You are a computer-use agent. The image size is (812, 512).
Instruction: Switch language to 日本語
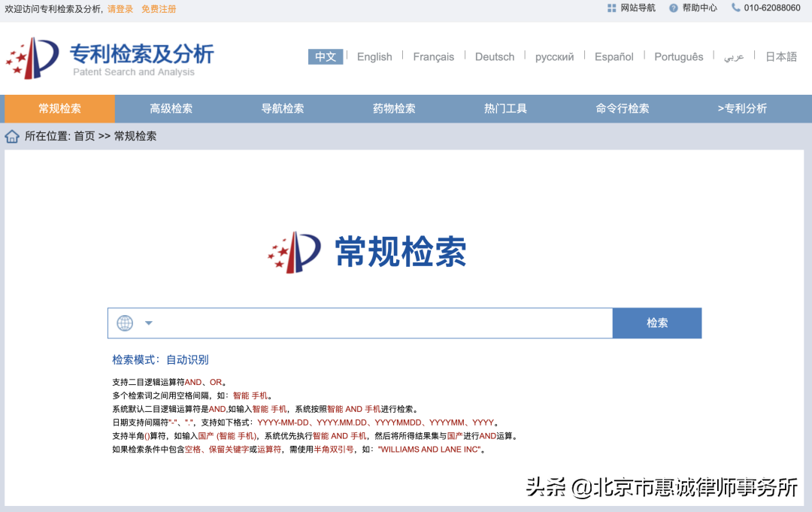781,57
